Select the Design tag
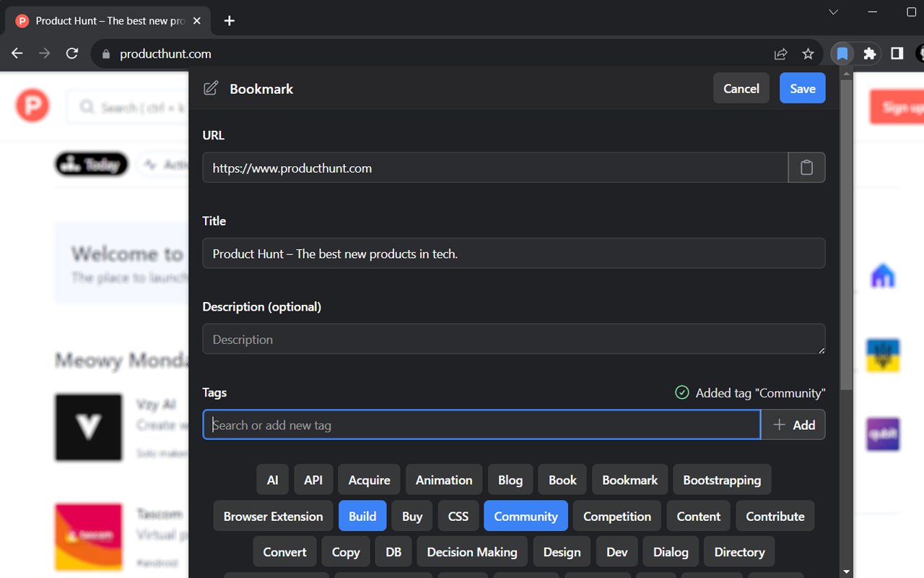The width and height of the screenshot is (924, 578). click(x=562, y=551)
